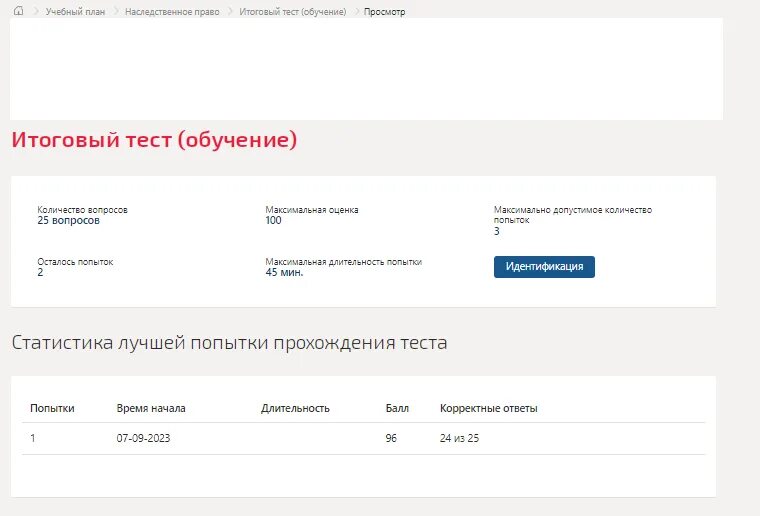Viewport: 760px width, 516px height.
Task: Click the 45 мин. duration value
Action: coord(284,272)
